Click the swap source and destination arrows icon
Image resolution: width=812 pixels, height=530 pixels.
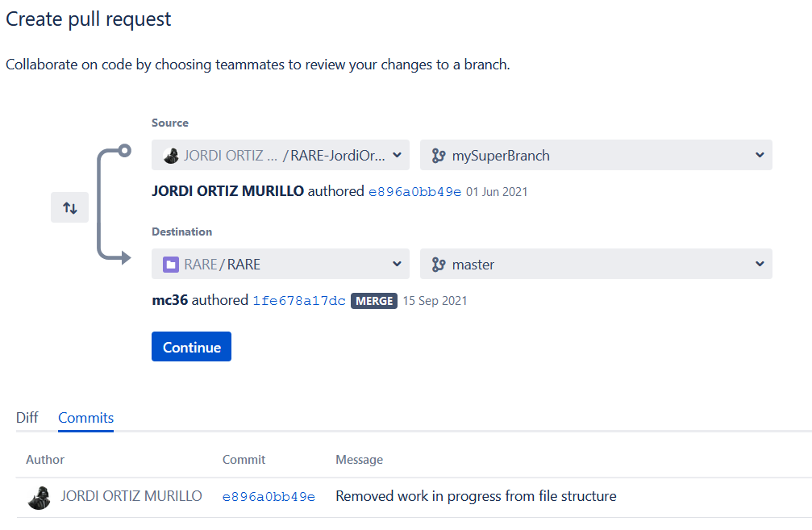click(70, 208)
